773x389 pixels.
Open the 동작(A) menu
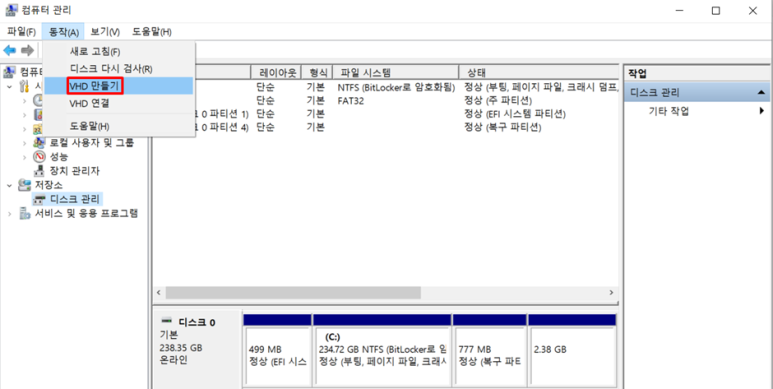[x=64, y=32]
